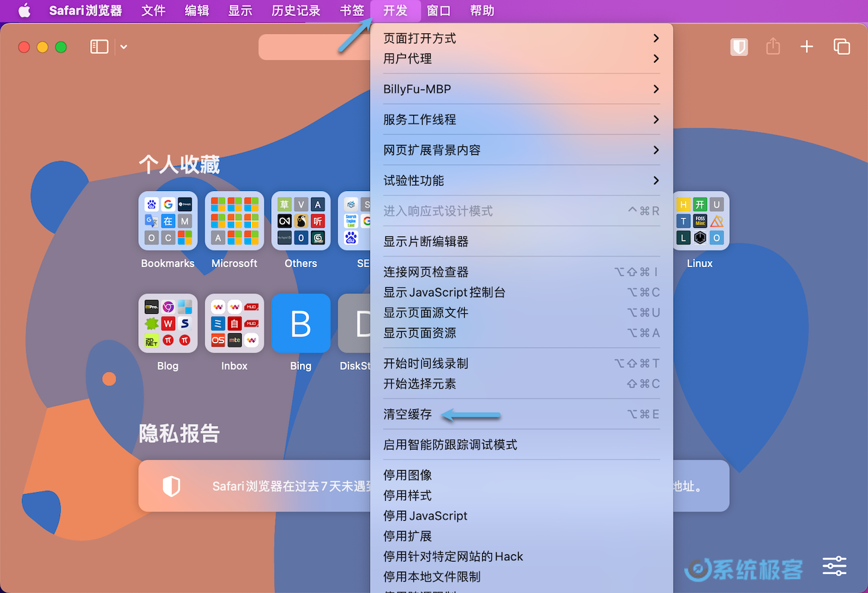Expand the 试验性功能 submenu
This screenshot has width=868, height=593.
click(x=413, y=180)
